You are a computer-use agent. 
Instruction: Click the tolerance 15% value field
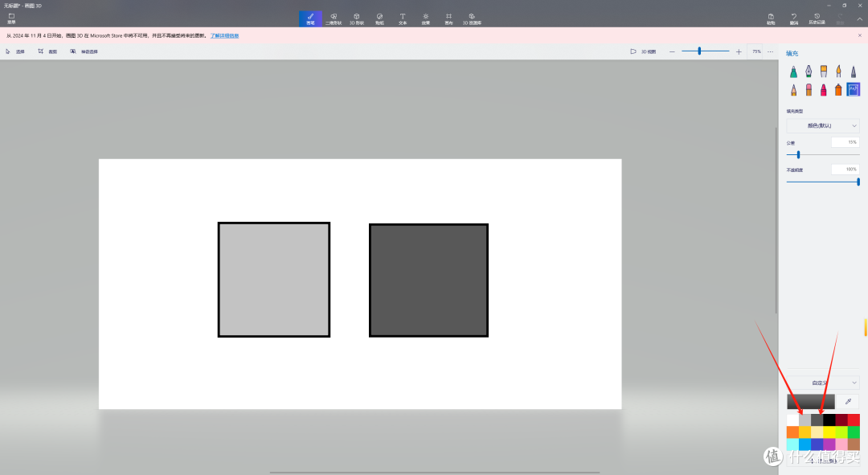coord(845,142)
